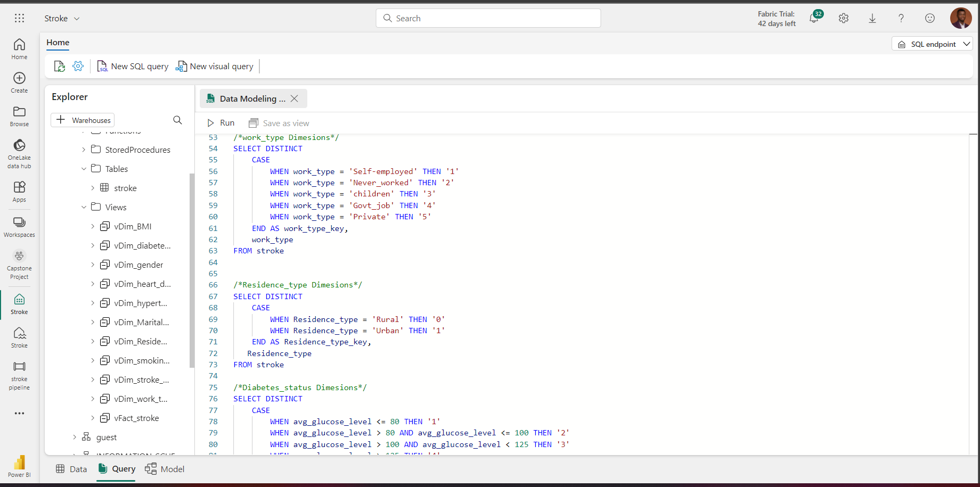
Task: Click the search icon in the Explorer panel
Action: (177, 120)
